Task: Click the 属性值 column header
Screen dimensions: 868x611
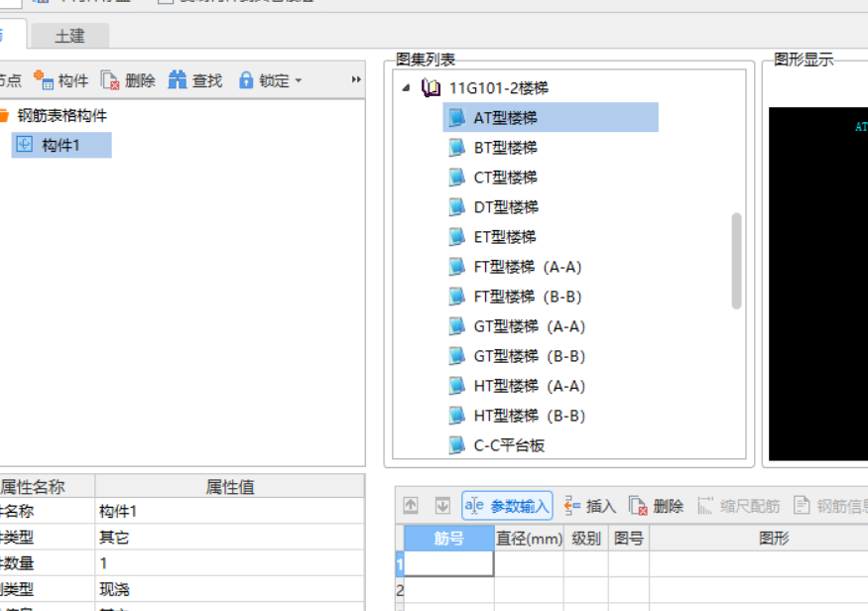Action: pyautogui.click(x=230, y=486)
